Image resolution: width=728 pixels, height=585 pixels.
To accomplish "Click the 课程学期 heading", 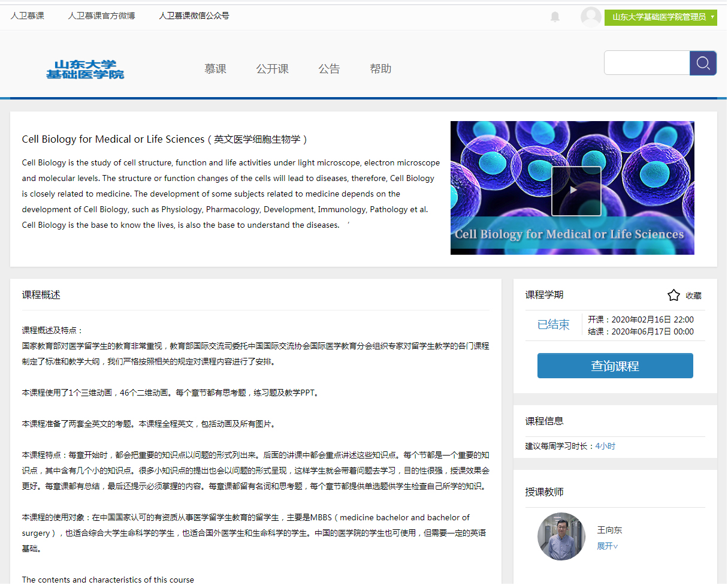I will [x=545, y=295].
